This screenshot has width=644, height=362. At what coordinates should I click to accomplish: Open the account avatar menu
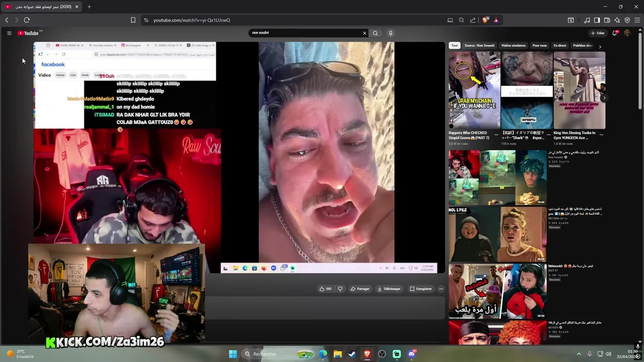click(627, 33)
